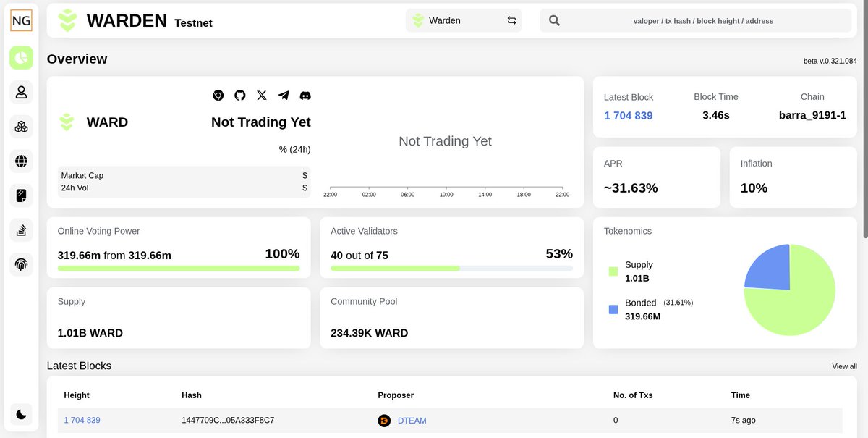Click the Market Cap row

pos(184,175)
